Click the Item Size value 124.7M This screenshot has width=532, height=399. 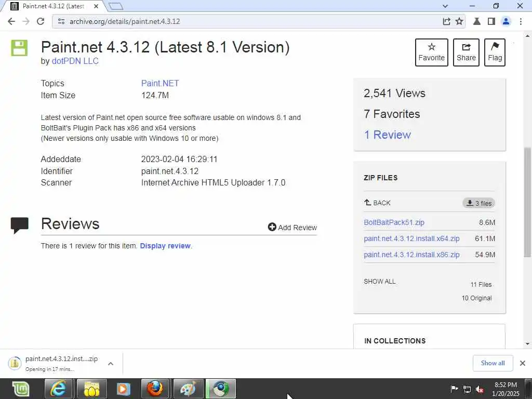pos(155,96)
